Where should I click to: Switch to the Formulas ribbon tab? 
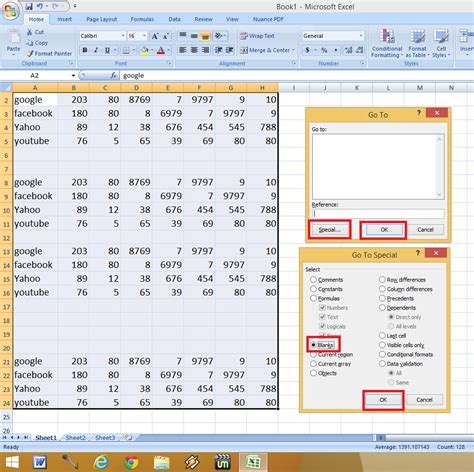point(142,19)
